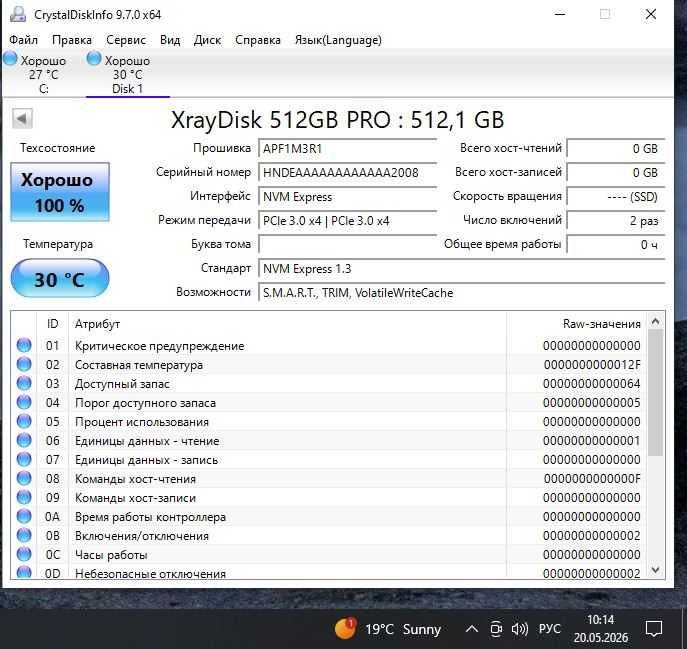Image resolution: width=687 pixels, height=649 pixels.
Task: Open the Файл menu
Action: [23, 40]
